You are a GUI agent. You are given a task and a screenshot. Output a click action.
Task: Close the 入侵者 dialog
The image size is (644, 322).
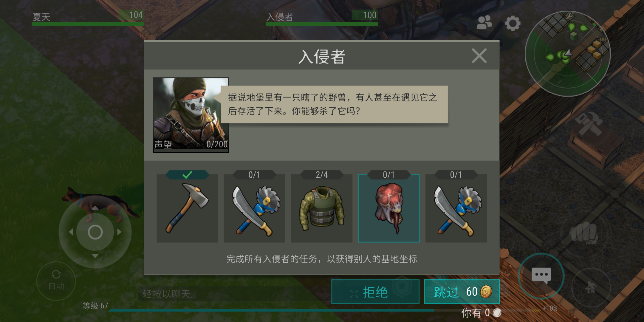pyautogui.click(x=479, y=56)
